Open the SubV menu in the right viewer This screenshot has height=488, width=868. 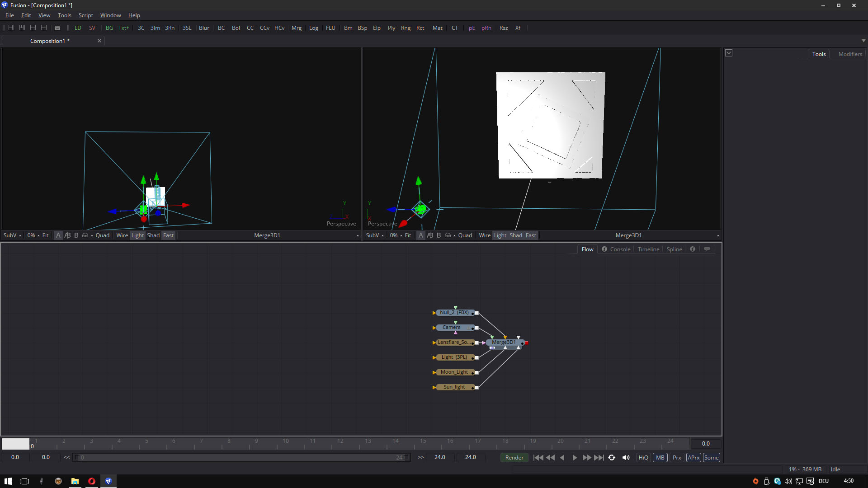pyautogui.click(x=375, y=235)
